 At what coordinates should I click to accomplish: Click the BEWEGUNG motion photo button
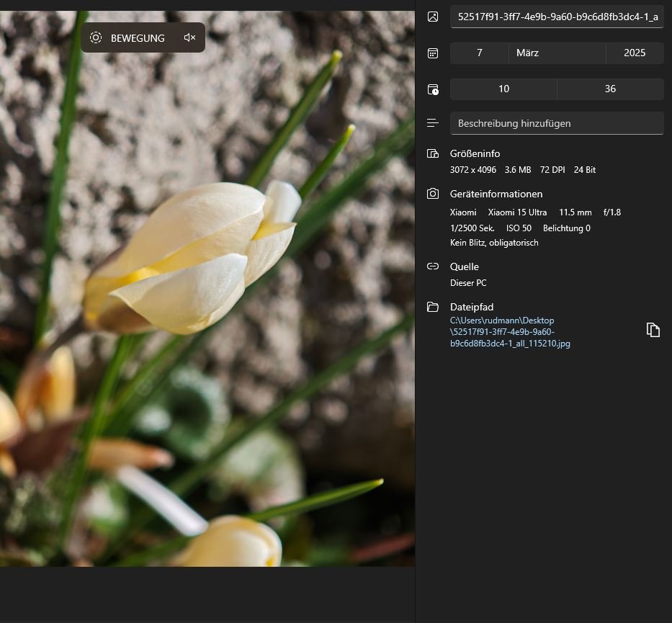point(127,38)
